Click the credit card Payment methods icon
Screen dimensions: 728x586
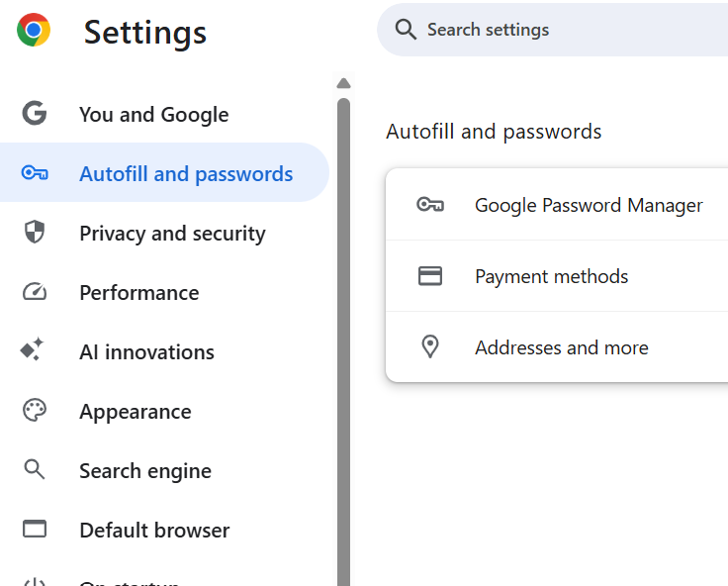point(429,276)
